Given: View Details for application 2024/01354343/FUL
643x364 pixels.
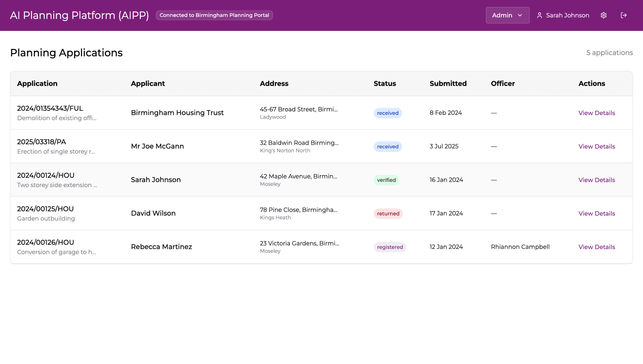Looking at the screenshot, I should [597, 113].
